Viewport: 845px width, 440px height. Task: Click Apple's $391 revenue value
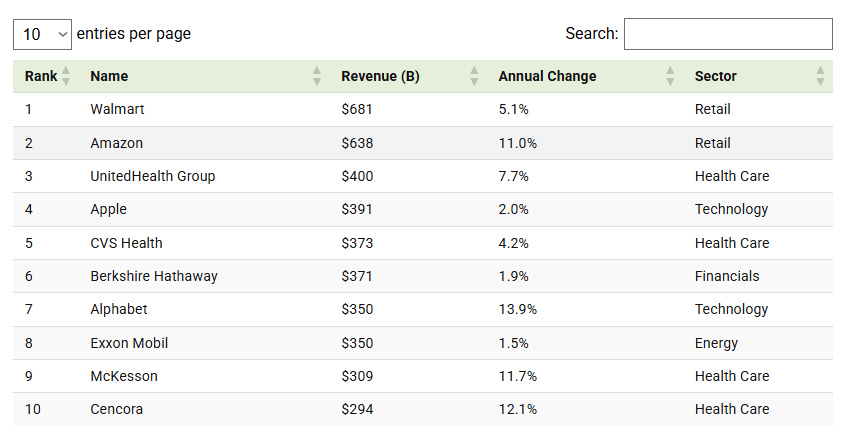pyautogui.click(x=357, y=209)
